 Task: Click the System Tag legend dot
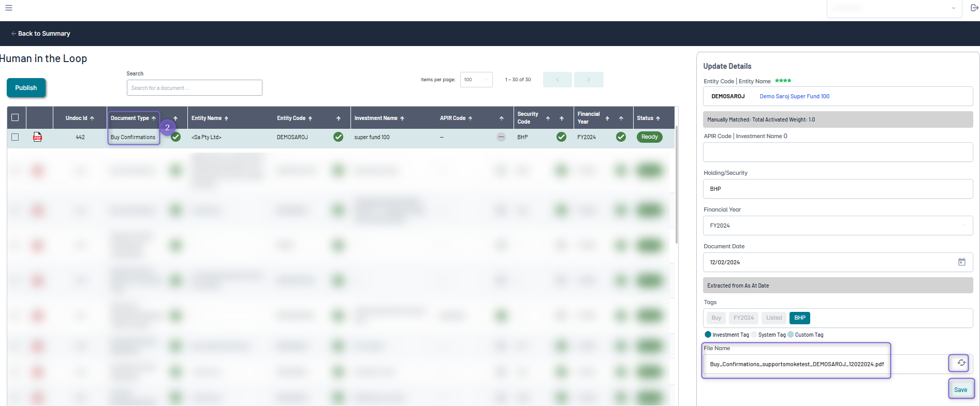(754, 335)
